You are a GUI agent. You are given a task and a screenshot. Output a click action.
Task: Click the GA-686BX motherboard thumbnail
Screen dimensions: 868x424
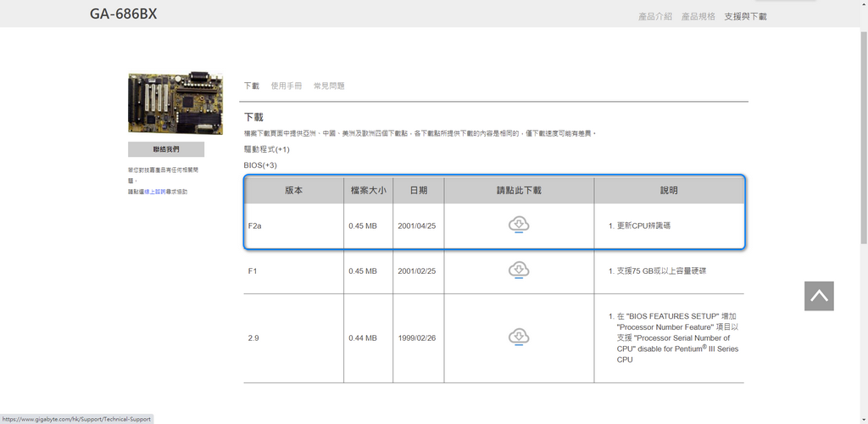[175, 103]
